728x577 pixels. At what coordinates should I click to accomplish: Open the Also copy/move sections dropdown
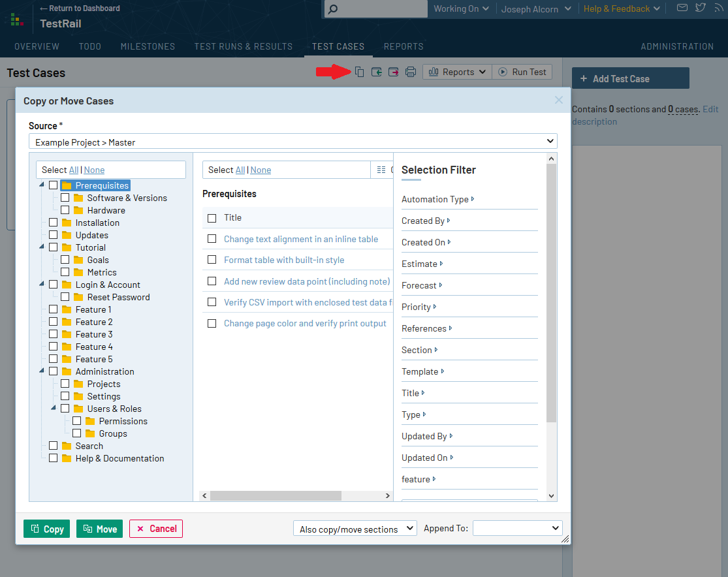355,529
